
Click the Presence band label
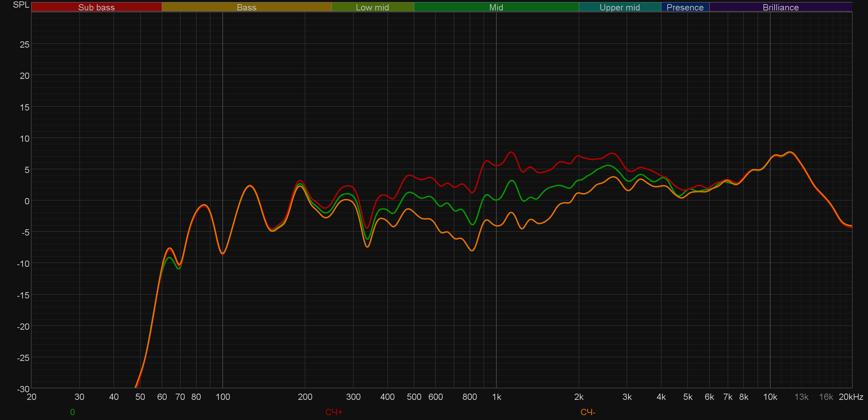(x=685, y=7)
